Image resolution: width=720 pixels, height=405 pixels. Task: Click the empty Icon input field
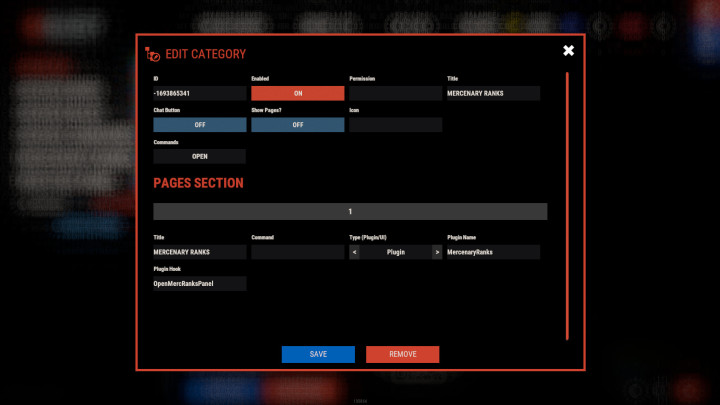pos(395,125)
